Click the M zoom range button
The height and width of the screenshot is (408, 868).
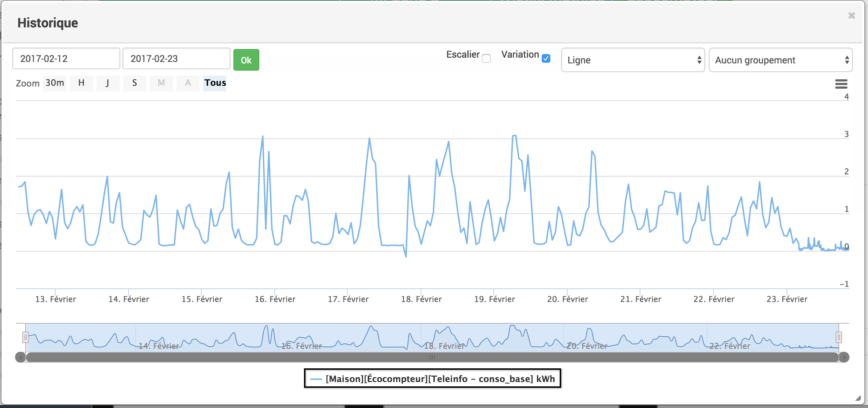161,83
